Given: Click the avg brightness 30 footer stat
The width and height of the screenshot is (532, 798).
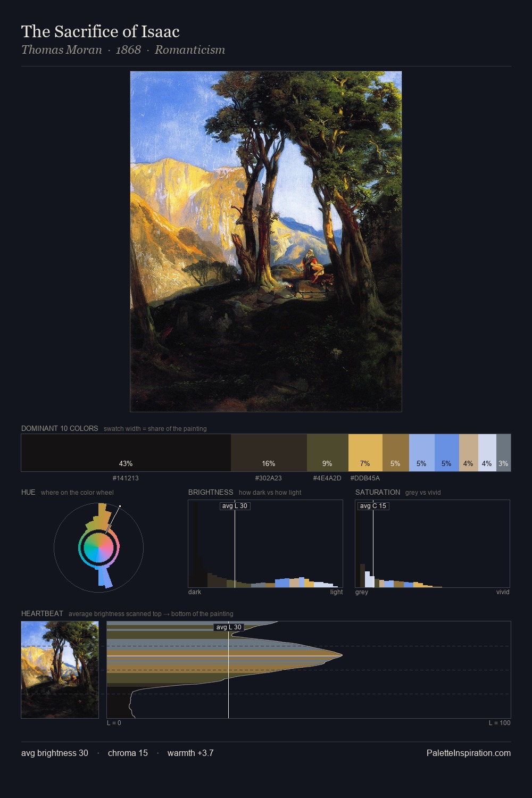Looking at the screenshot, I should pyautogui.click(x=55, y=753).
